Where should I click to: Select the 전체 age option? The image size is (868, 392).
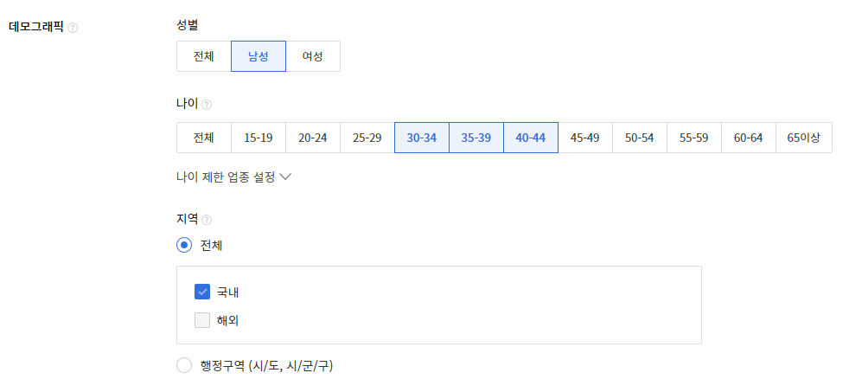click(x=204, y=138)
